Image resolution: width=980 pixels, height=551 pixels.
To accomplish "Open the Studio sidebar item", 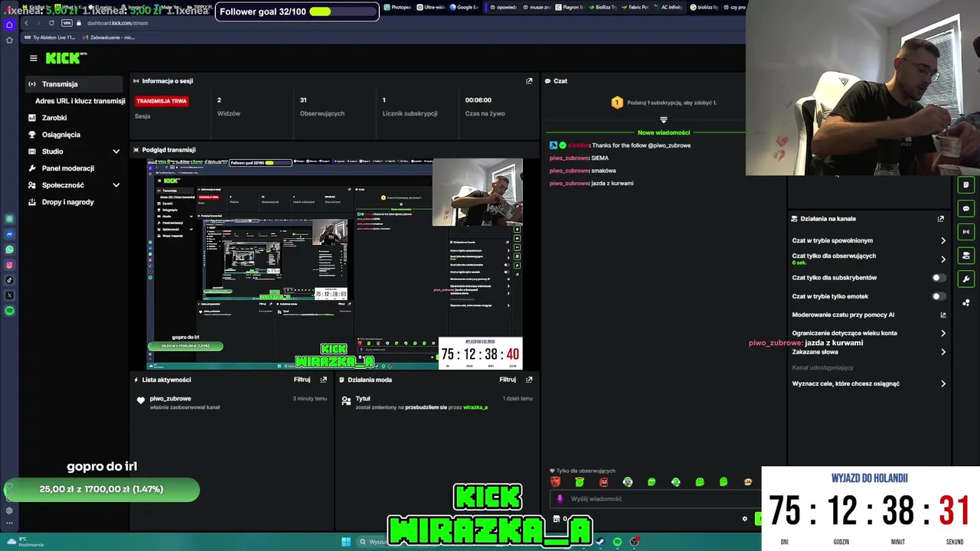I will pyautogui.click(x=52, y=152).
